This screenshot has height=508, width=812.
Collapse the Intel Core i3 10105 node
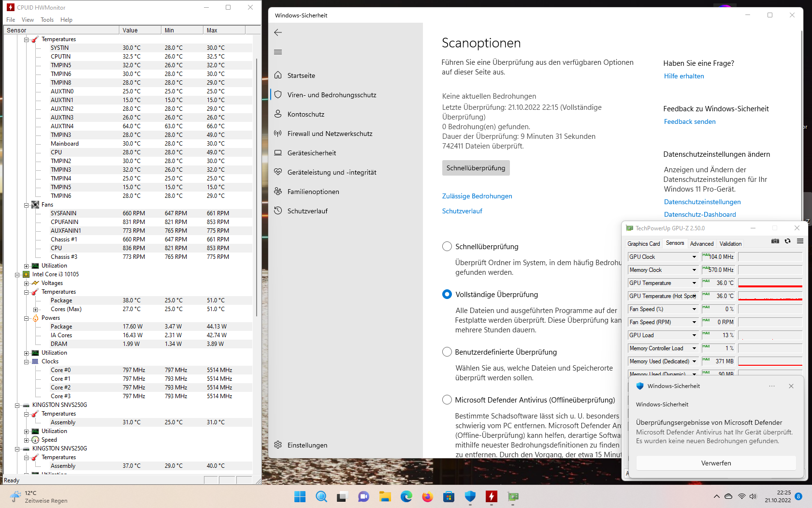[x=18, y=274]
